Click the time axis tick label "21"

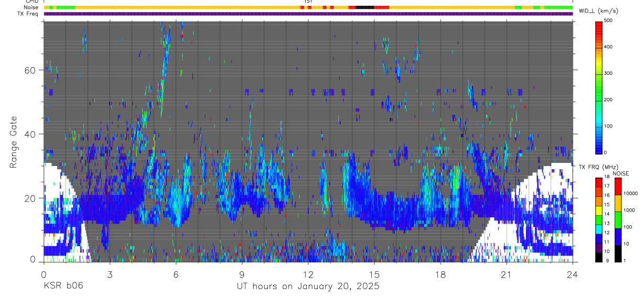(x=506, y=274)
